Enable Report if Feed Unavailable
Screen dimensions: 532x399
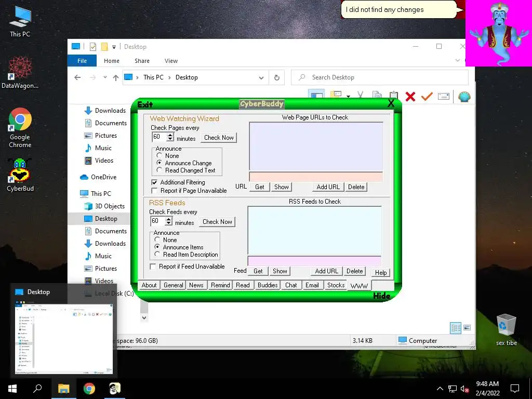tap(153, 267)
